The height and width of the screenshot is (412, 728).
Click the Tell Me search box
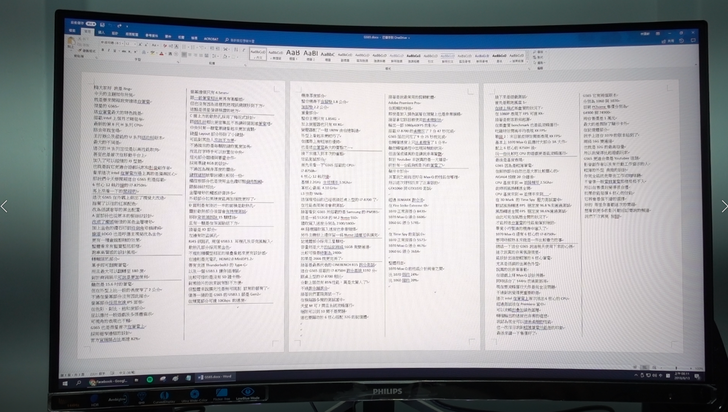(x=242, y=40)
